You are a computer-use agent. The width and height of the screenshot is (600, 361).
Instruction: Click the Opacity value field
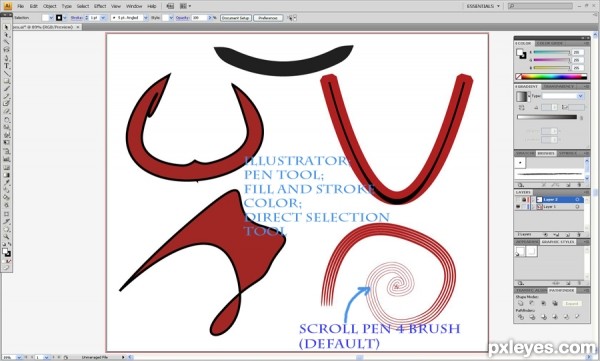pyautogui.click(x=199, y=18)
